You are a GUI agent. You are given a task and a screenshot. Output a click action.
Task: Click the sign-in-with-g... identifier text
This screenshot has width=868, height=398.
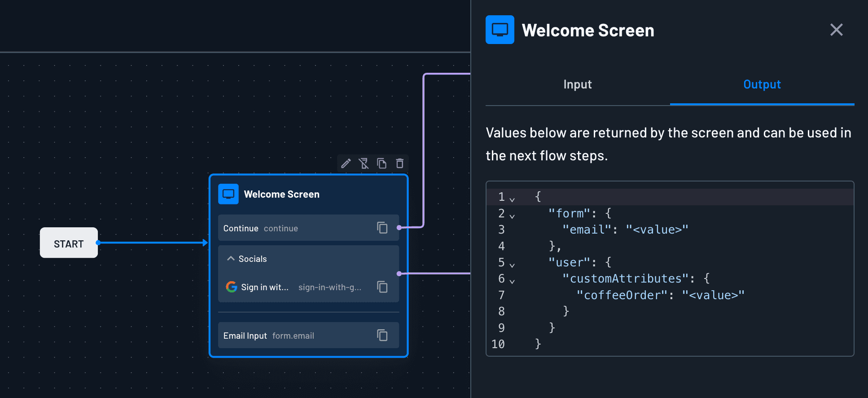[330, 287]
